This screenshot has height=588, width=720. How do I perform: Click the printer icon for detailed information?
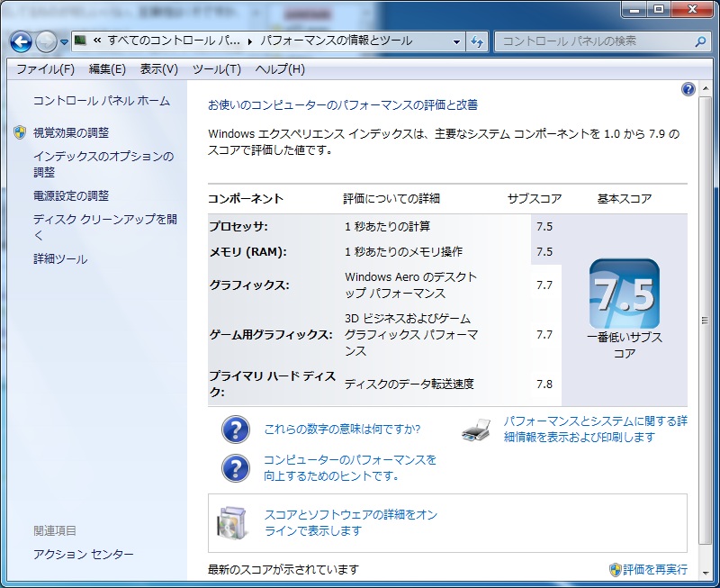point(476,430)
